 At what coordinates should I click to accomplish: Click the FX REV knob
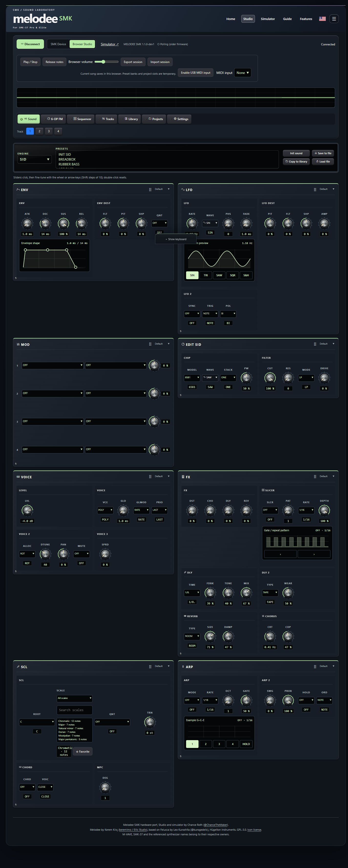click(x=246, y=510)
